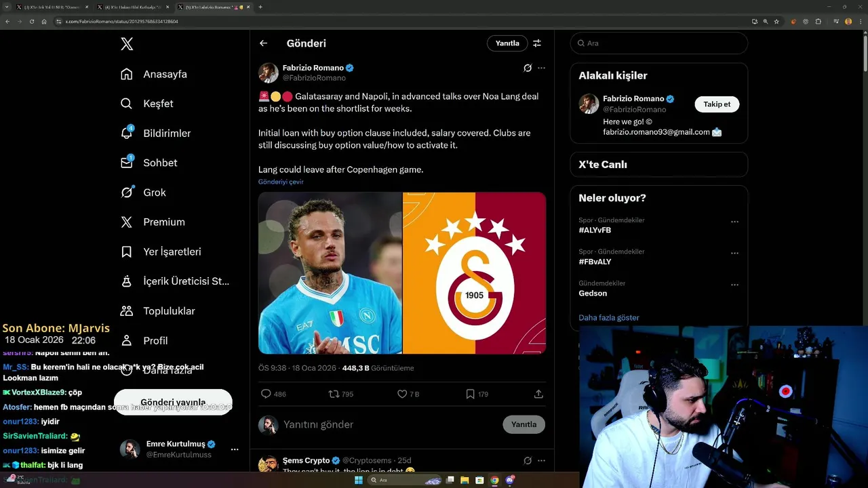
Task: Bookmark the post with 179 count
Action: (x=477, y=394)
